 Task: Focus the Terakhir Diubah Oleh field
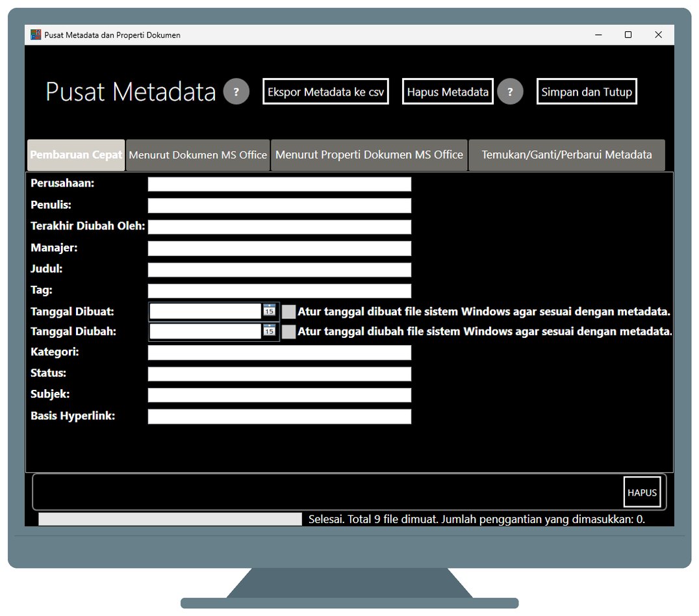(x=279, y=227)
